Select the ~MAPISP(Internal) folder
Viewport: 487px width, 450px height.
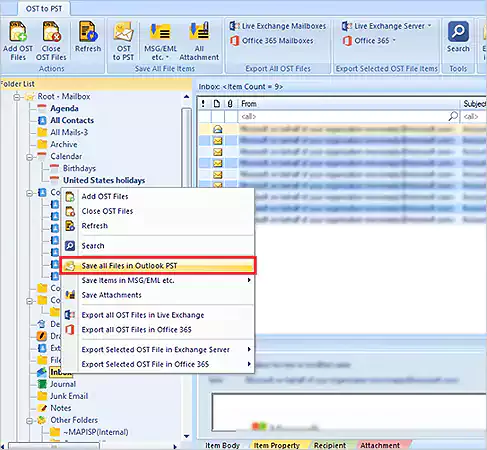click(x=96, y=432)
